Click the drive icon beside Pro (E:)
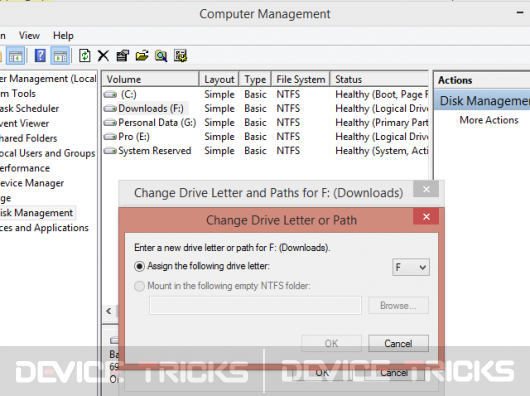This screenshot has width=530, height=396. point(110,137)
